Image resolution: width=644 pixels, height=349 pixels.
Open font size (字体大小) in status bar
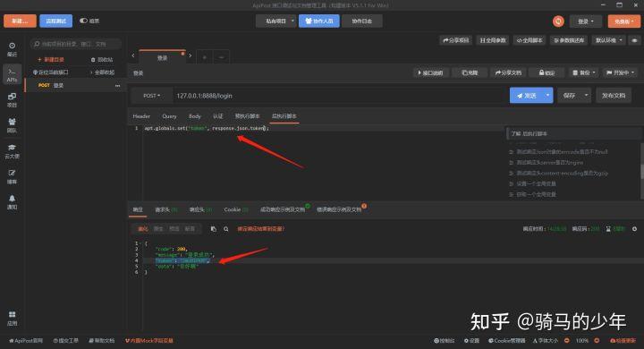point(546,340)
